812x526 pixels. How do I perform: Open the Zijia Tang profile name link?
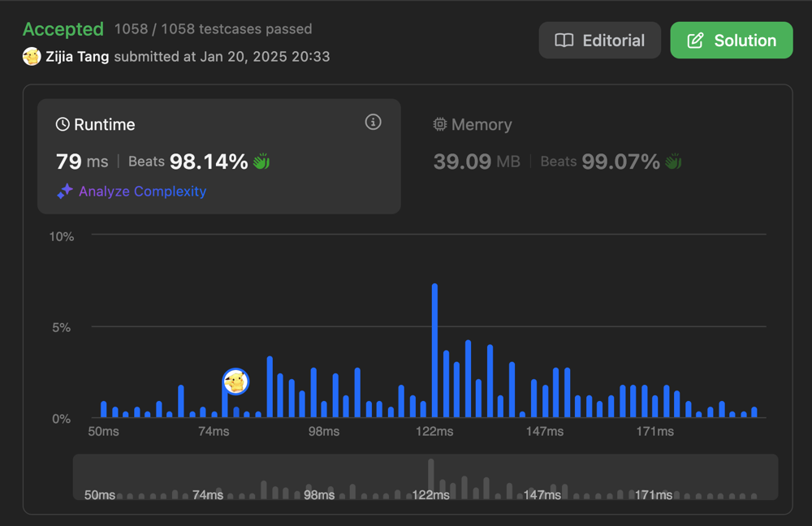point(79,57)
